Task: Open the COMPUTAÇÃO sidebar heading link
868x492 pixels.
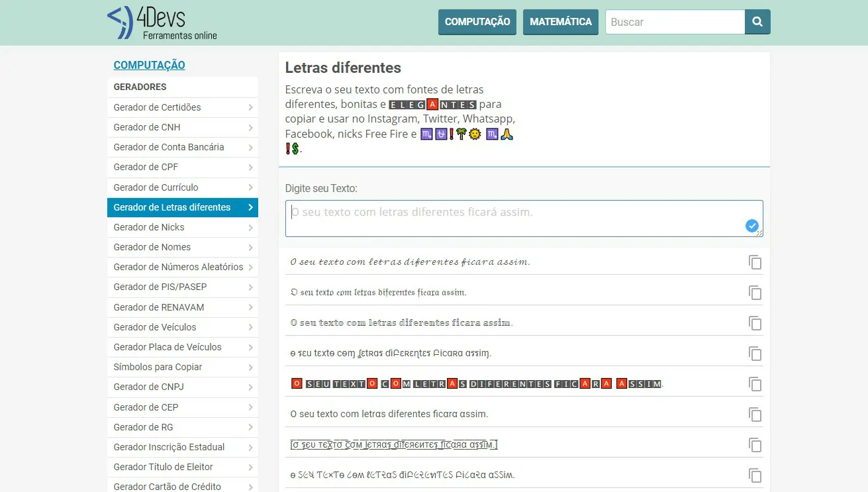Action: tap(149, 65)
